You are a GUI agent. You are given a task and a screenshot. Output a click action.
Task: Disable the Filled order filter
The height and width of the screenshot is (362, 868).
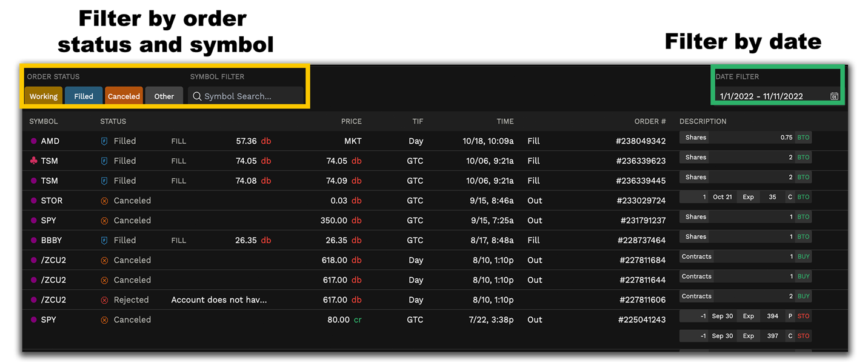click(83, 96)
